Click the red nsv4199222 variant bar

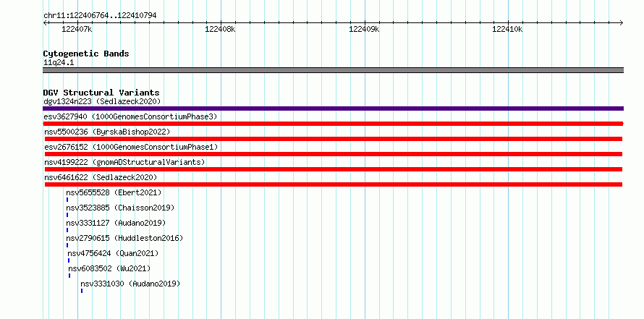point(334,169)
